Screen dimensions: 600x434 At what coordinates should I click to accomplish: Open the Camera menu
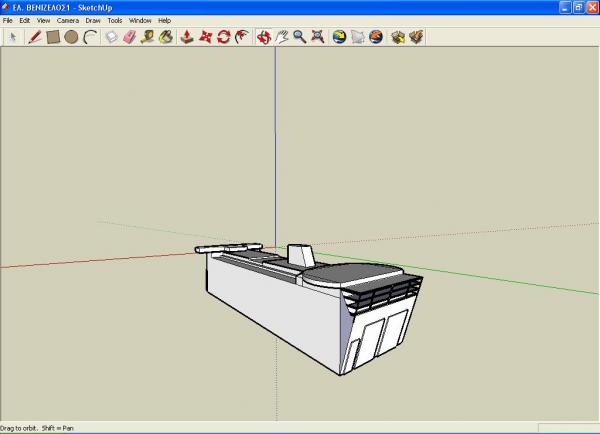pos(68,20)
